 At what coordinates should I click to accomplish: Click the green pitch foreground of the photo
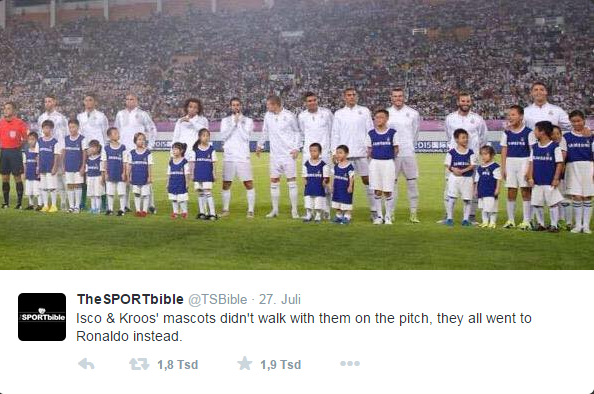tap(297, 246)
